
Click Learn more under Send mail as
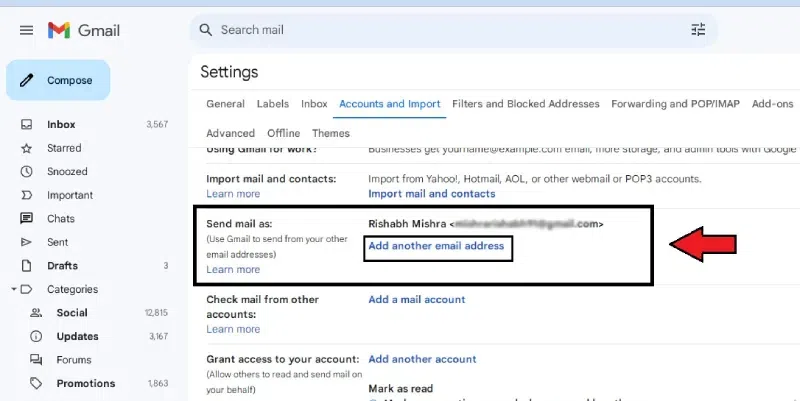232,270
